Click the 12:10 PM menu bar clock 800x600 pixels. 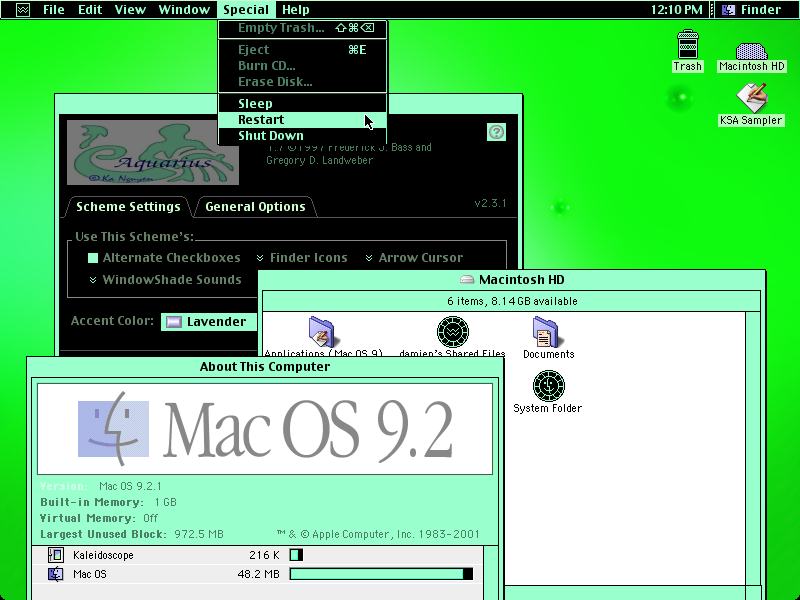point(677,10)
